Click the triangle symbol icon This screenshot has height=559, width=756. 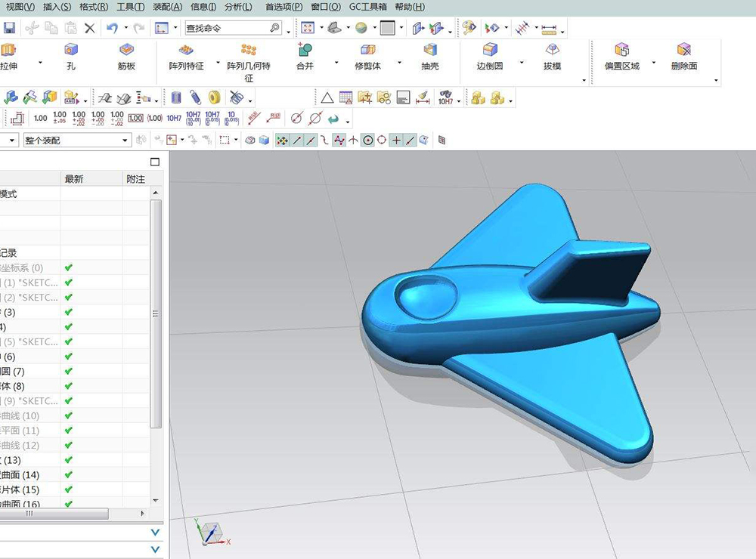327,98
